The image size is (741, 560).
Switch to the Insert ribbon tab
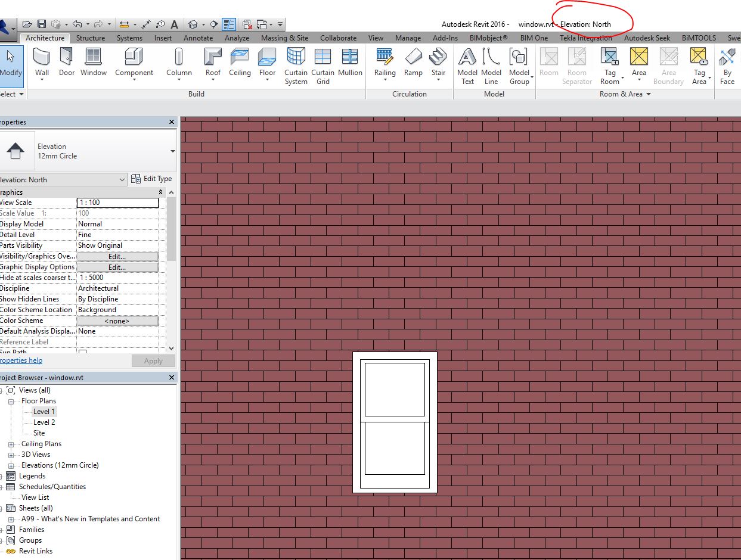coord(163,38)
